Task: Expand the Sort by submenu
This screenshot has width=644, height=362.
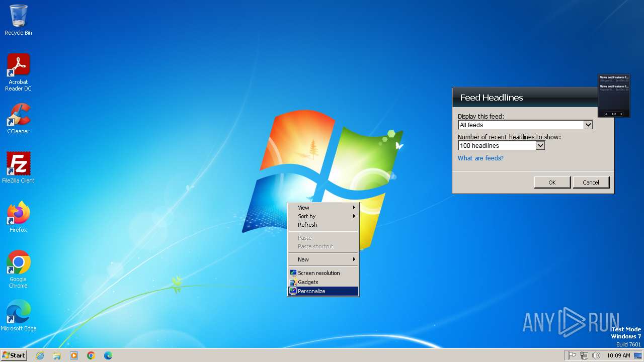Action: pos(323,216)
